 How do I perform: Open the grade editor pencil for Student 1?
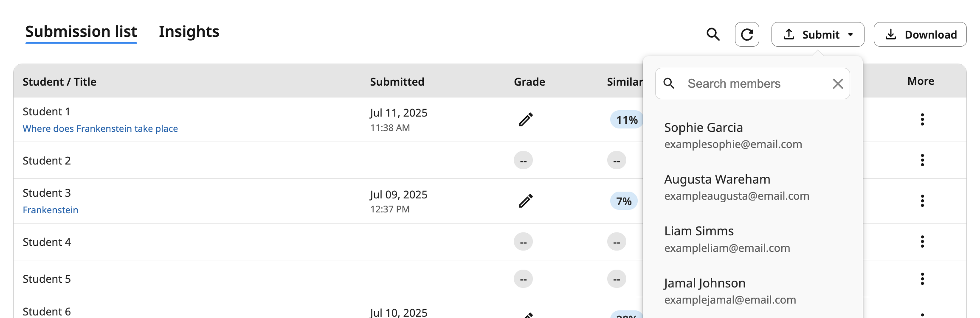pos(526,120)
